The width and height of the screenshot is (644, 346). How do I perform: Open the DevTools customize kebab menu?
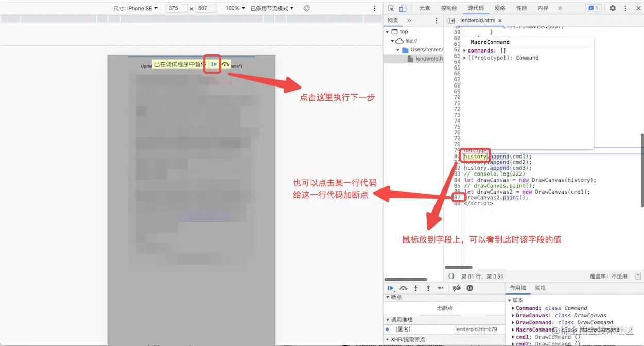click(624, 8)
